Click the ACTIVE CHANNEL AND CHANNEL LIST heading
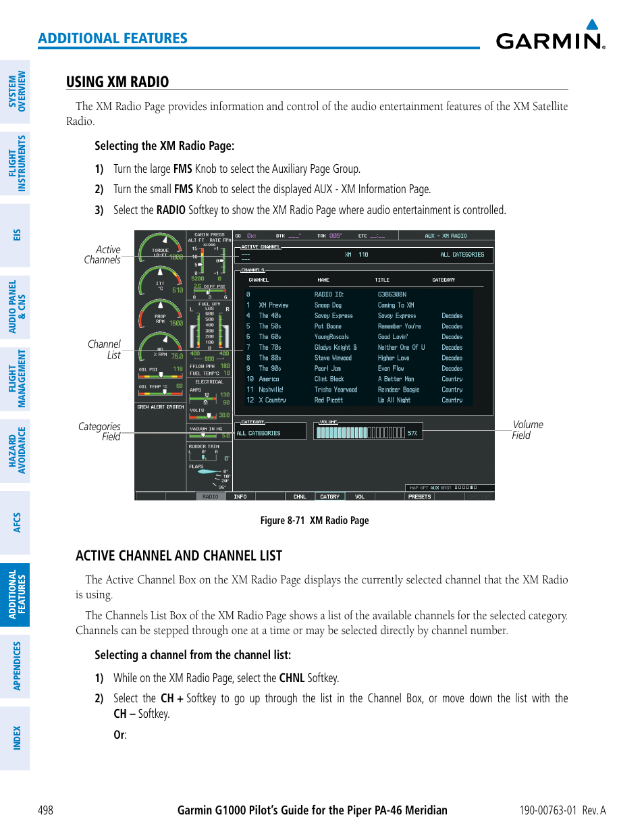The height and width of the screenshot is (834, 644). [179, 556]
